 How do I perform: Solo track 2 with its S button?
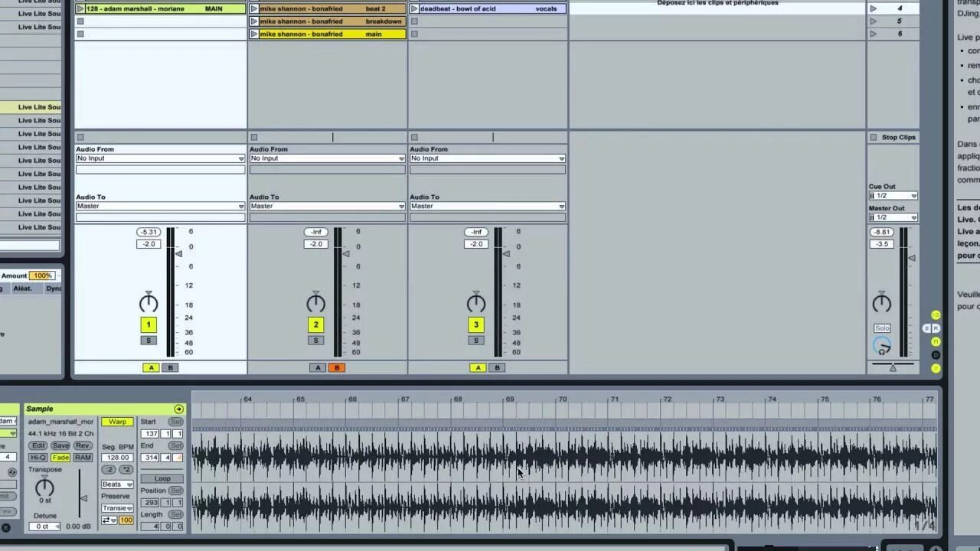click(315, 341)
